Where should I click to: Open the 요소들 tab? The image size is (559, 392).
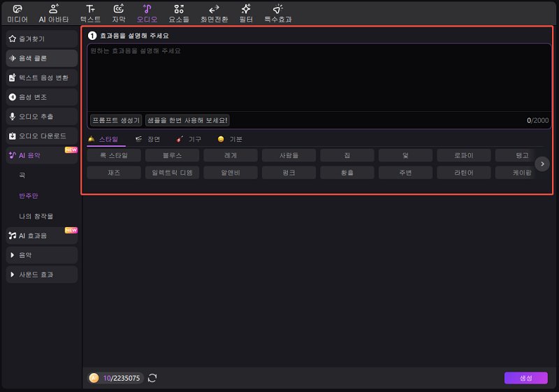(179, 13)
